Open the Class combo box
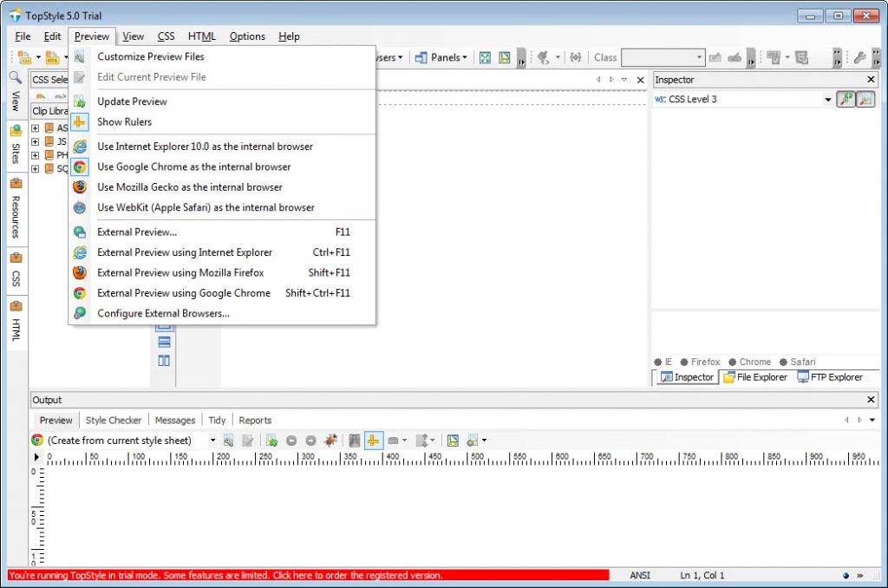888x588 pixels. point(663,57)
